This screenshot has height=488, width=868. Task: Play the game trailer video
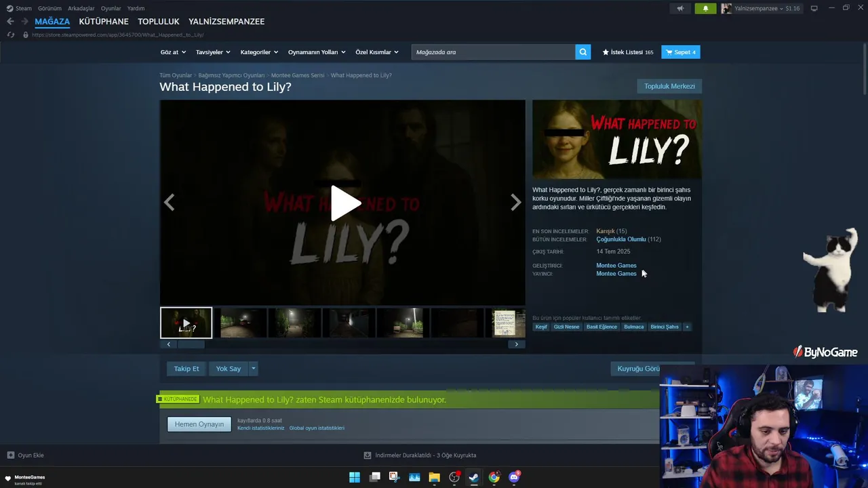point(346,203)
